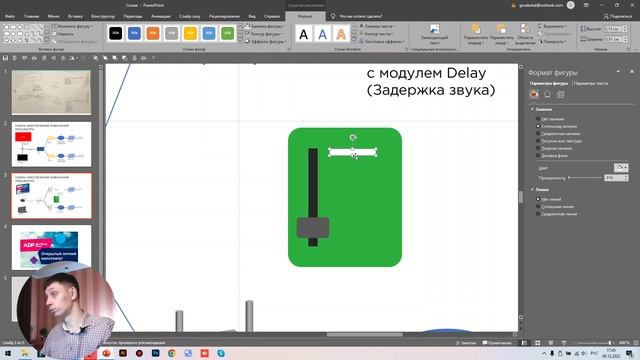Open the Fill & Line icon tab
Image resolution: width=640 pixels, height=360 pixels.
click(534, 94)
